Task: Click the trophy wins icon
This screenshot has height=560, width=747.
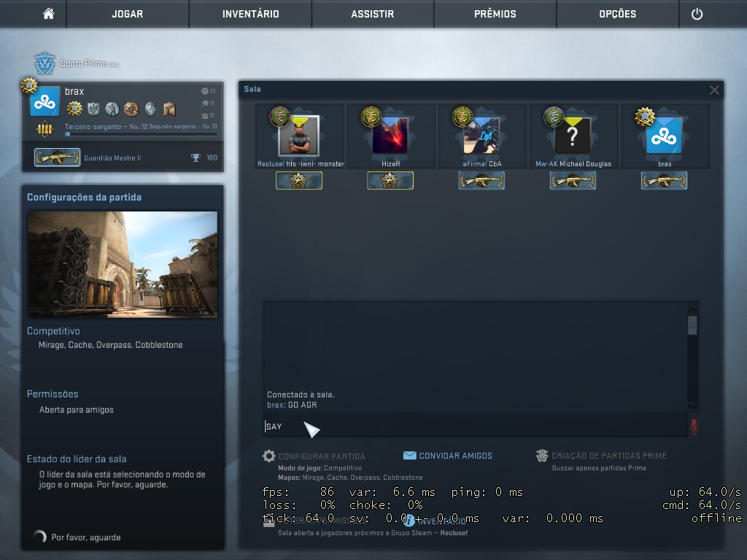Action: [196, 157]
